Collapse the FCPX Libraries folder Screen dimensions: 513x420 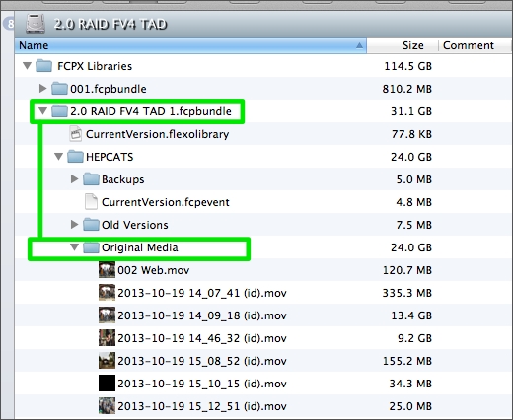(x=28, y=66)
